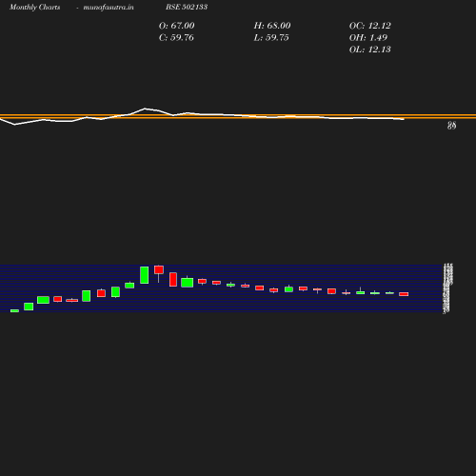This screenshot has height=476, width=476.
Task: Click the "munafasutra.in" site label
Action: pyautogui.click(x=109, y=7)
